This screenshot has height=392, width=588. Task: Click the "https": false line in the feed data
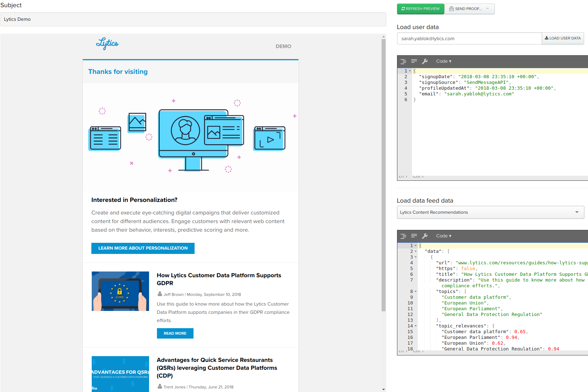456,269
